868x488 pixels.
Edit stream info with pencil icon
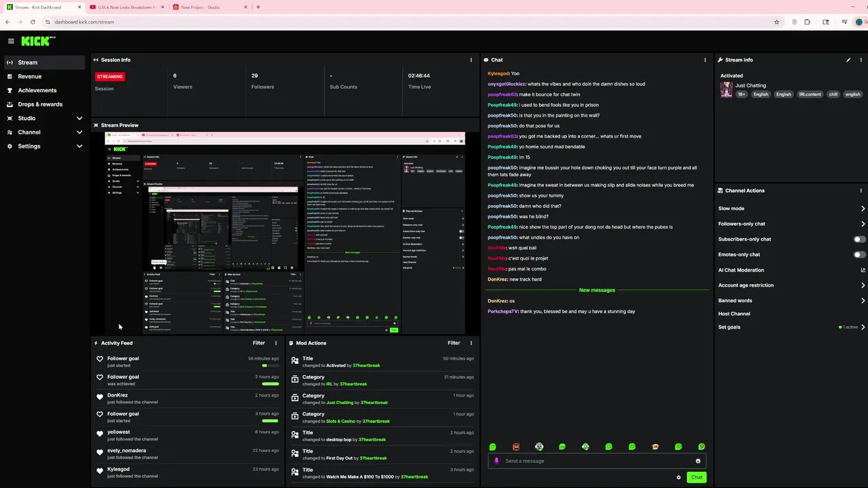pyautogui.click(x=848, y=60)
